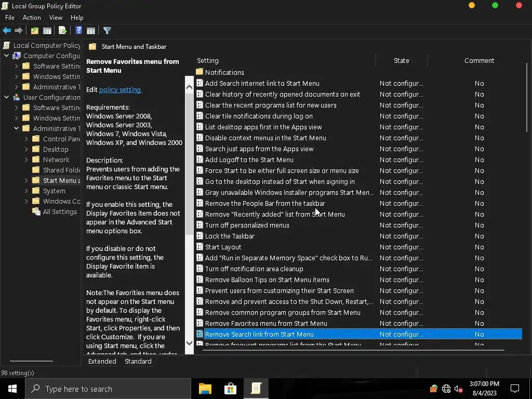Click the Filter funnel toolbar icon

(107, 31)
